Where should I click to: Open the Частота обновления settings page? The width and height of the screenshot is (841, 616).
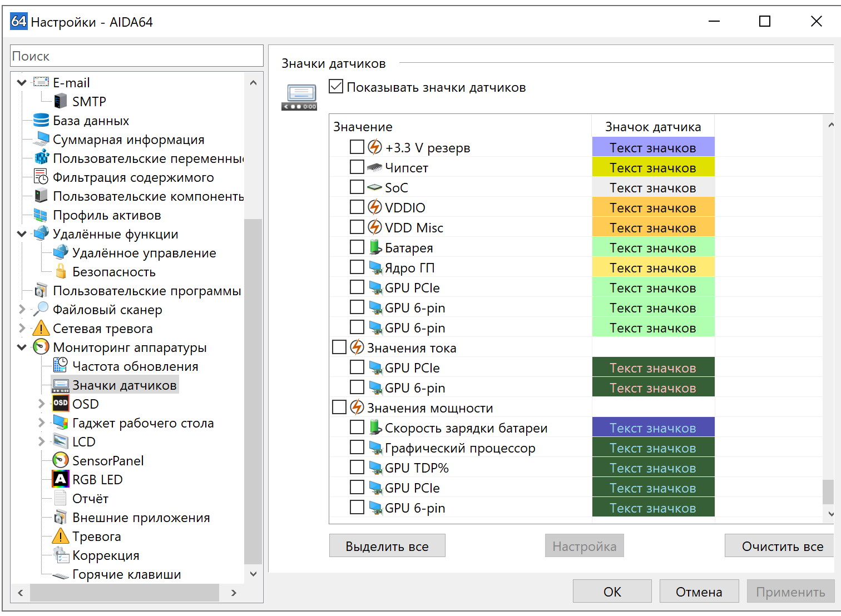(135, 366)
